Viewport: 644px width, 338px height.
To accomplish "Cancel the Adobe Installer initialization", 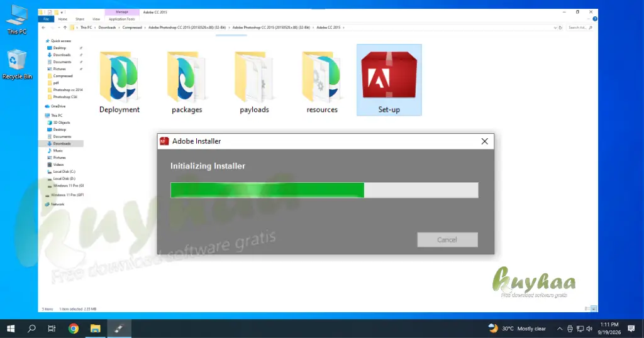I will point(447,239).
